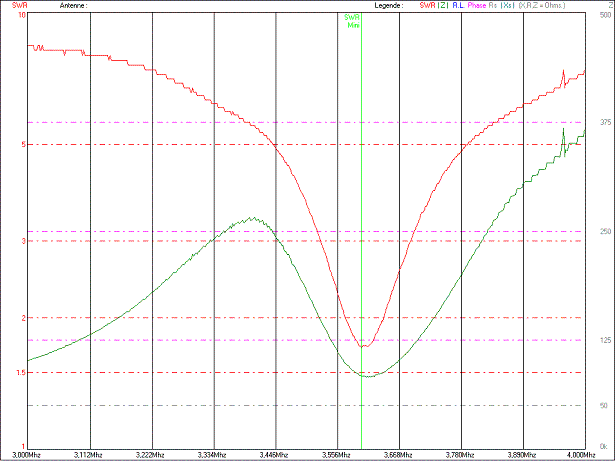Click the green SWR Mini marker label
This screenshot has height=461, width=615.
(x=352, y=20)
